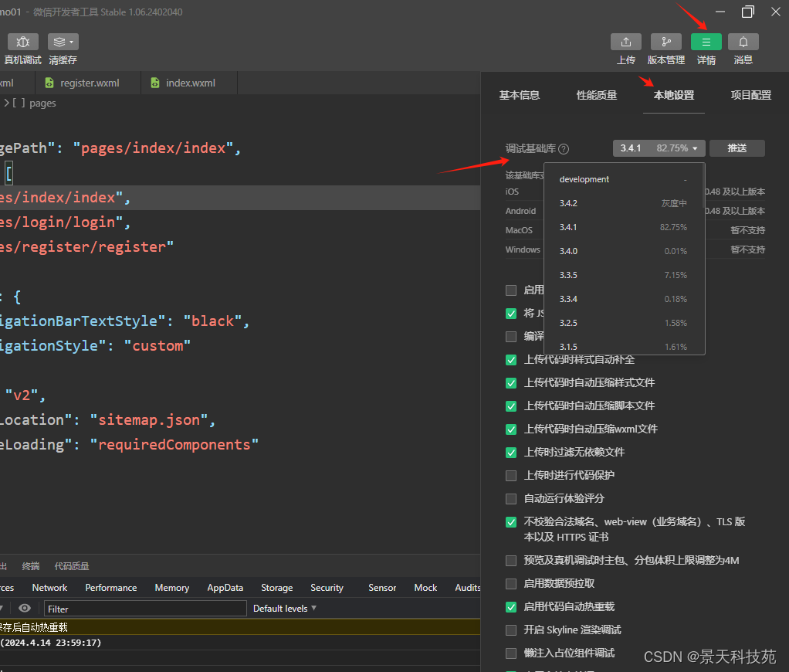Viewport: 789px width, 672px height.
Task: Choose base library version 3.1.5
Action: tap(624, 347)
